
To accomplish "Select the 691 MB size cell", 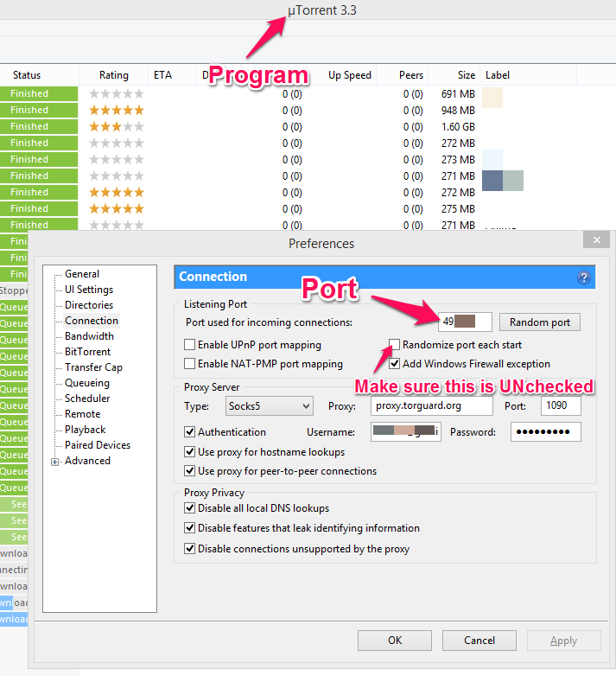I will click(458, 93).
